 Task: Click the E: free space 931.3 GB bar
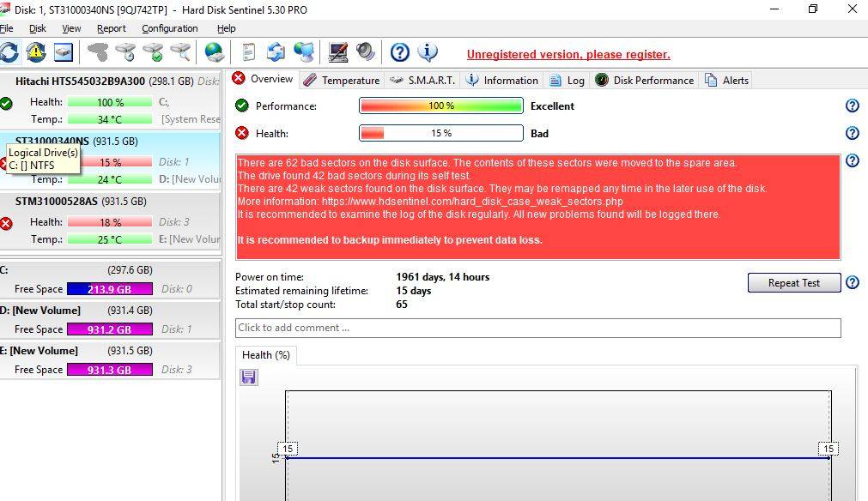click(110, 370)
